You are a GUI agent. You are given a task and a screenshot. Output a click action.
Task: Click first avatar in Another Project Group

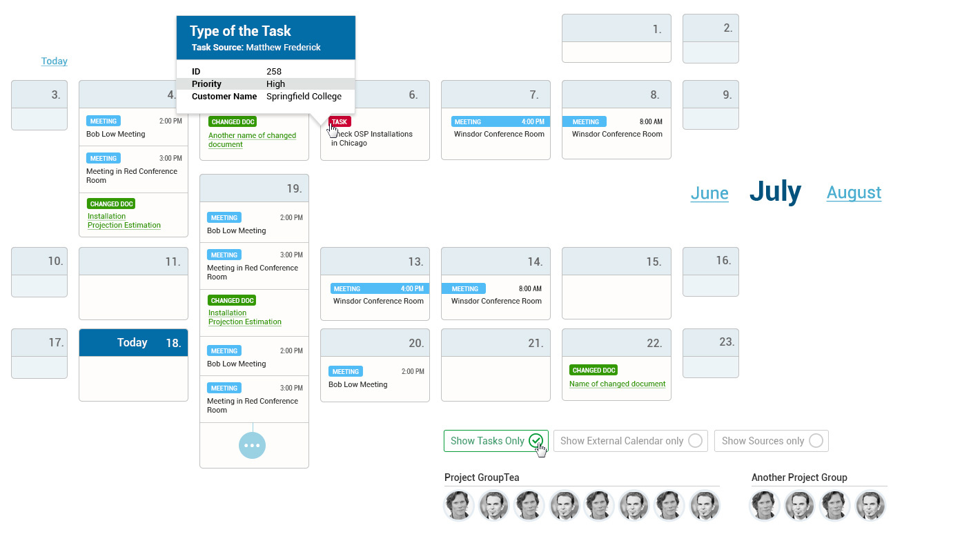pos(765,506)
